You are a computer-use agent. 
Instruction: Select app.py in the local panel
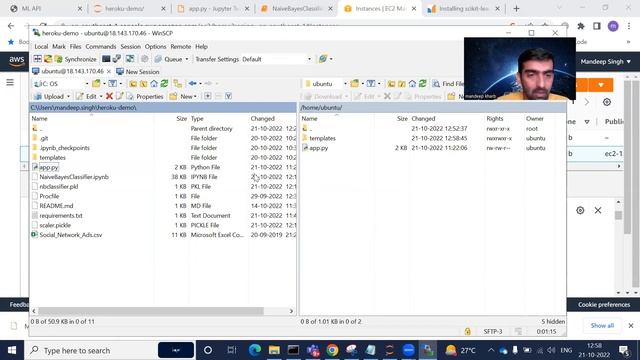[49, 167]
